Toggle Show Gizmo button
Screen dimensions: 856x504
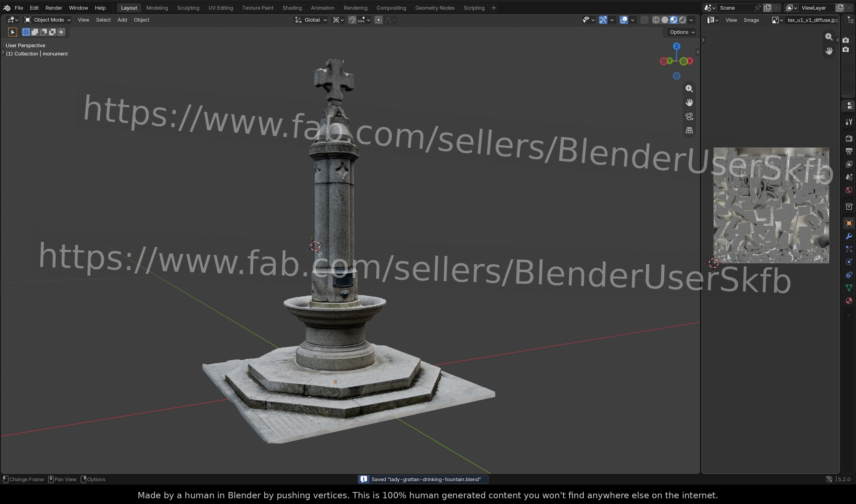pyautogui.click(x=603, y=20)
